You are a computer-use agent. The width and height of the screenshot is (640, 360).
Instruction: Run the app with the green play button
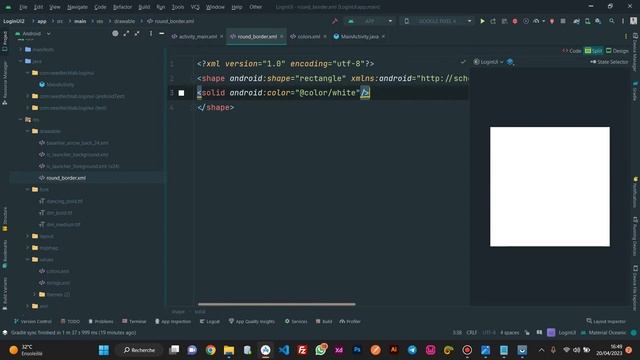[x=482, y=21]
